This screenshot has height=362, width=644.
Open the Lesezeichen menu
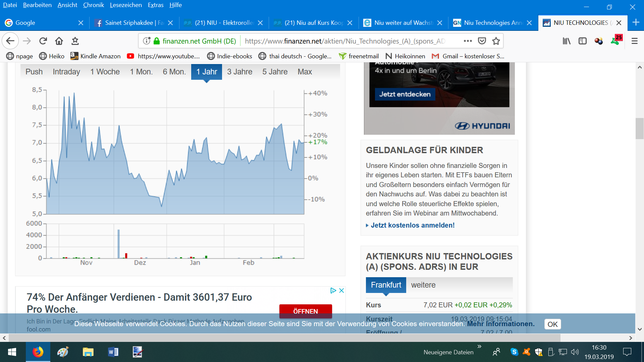[126, 5]
